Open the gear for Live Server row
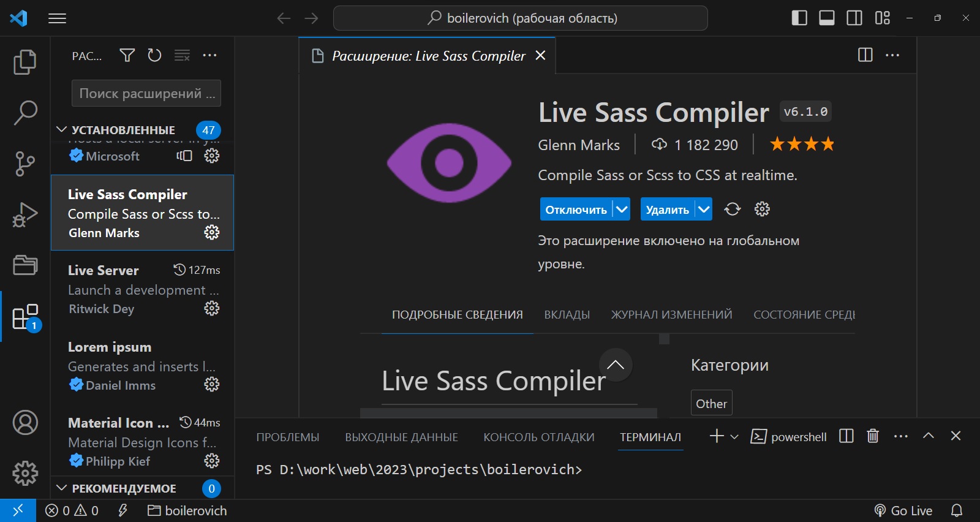This screenshot has height=522, width=980. pyautogui.click(x=212, y=308)
